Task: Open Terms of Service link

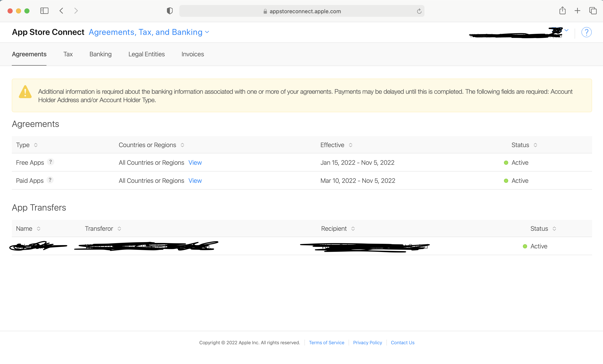Action: click(327, 343)
